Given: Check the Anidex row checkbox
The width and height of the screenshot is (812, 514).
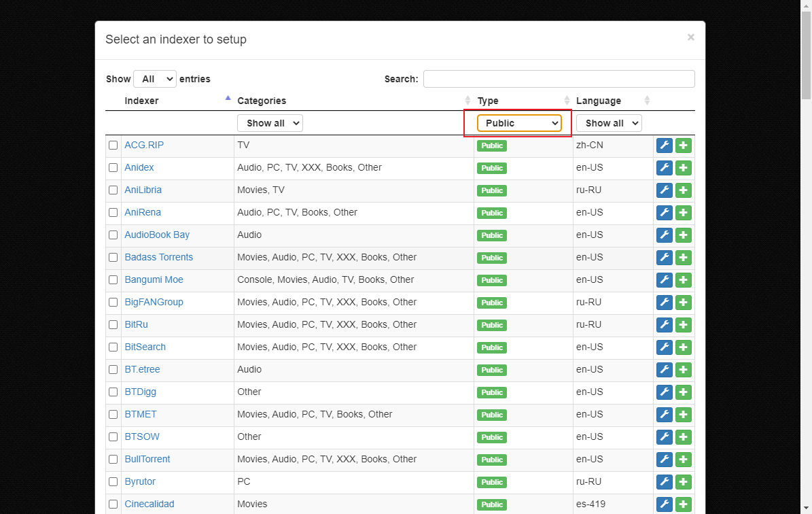Looking at the screenshot, I should [113, 167].
